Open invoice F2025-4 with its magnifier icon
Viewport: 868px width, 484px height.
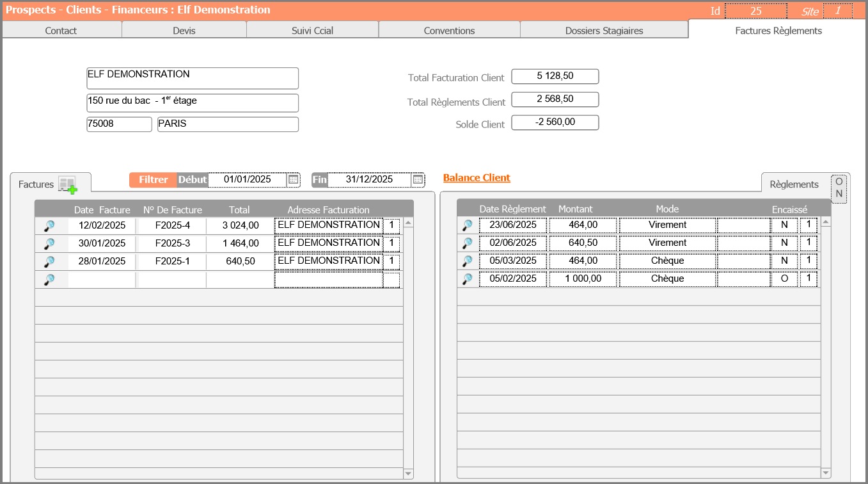[x=49, y=226]
